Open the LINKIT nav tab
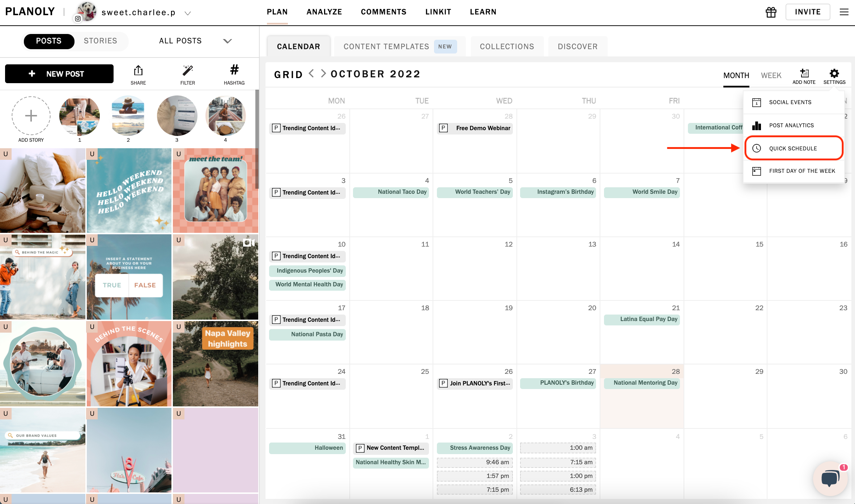Image resolution: width=855 pixels, height=504 pixels. coord(438,12)
